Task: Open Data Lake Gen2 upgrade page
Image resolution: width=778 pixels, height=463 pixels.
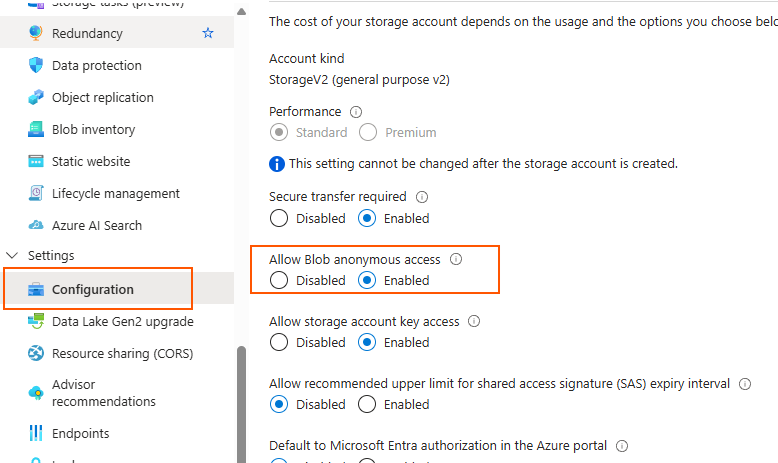Action: [122, 321]
